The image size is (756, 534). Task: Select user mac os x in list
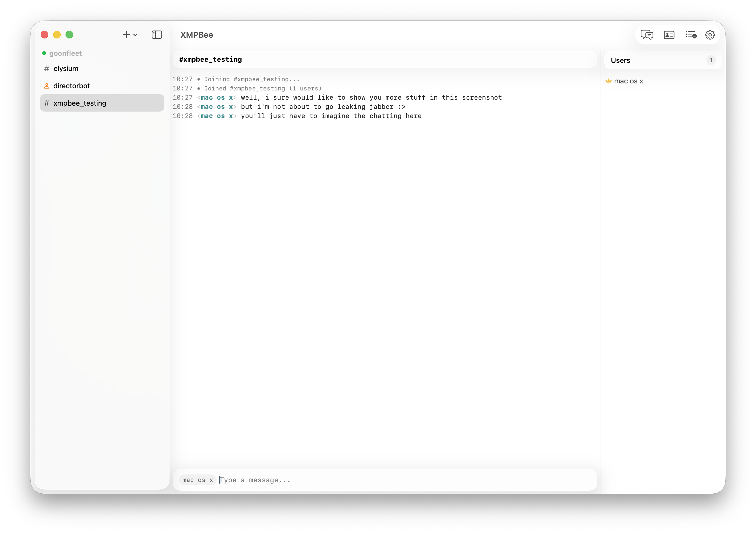pos(628,81)
